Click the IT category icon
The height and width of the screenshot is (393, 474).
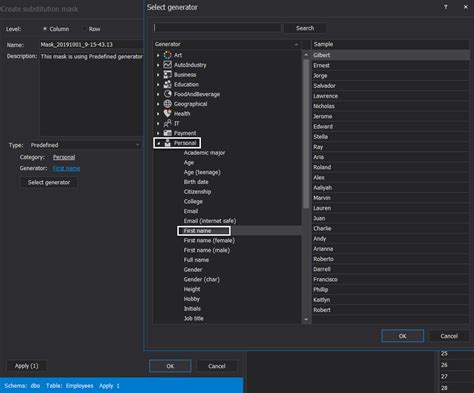click(x=168, y=123)
